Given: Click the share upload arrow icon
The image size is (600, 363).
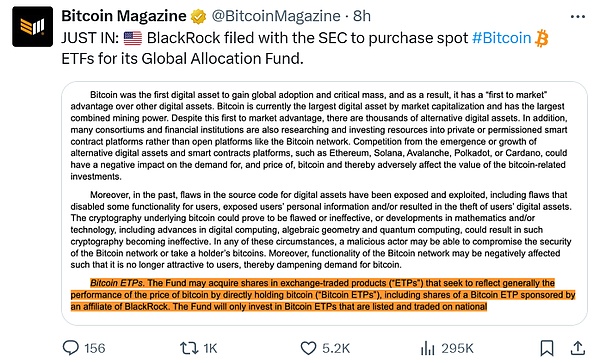Looking at the screenshot, I should [578, 348].
